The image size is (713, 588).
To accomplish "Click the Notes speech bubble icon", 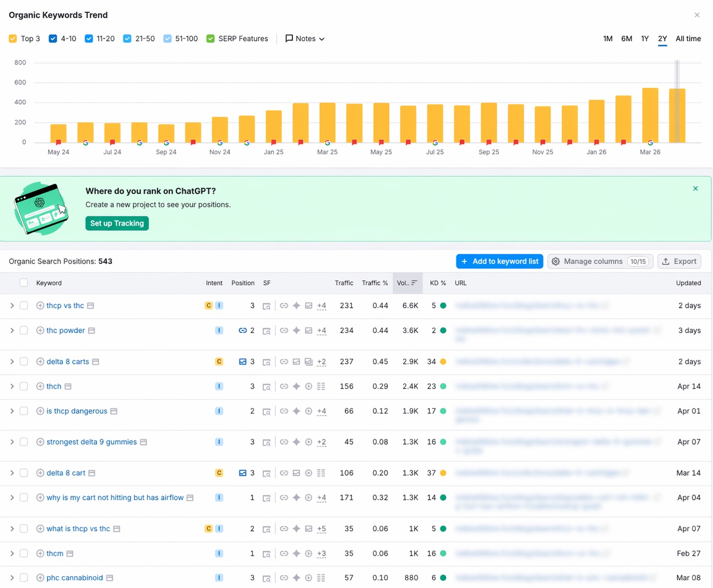I will pos(289,38).
